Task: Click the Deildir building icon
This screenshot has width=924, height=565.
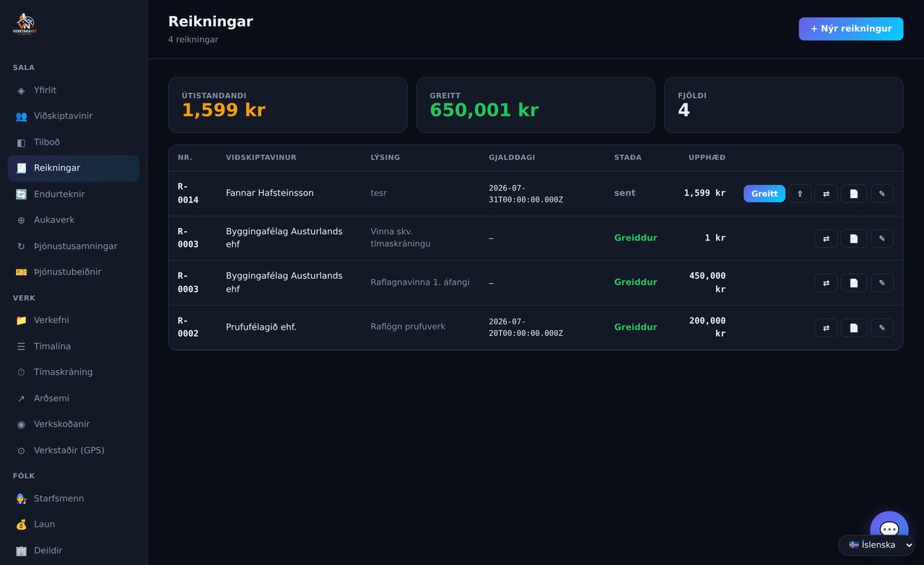Action: point(21,551)
